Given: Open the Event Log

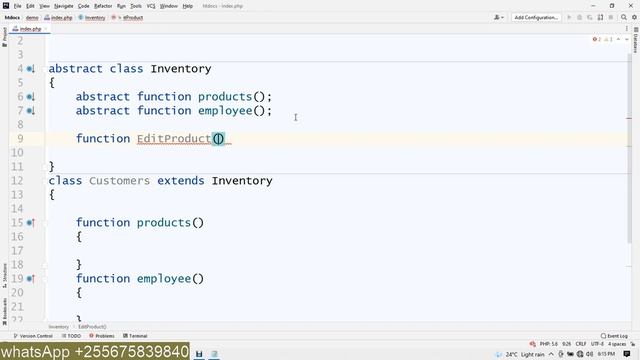Looking at the screenshot, I should click(614, 336).
